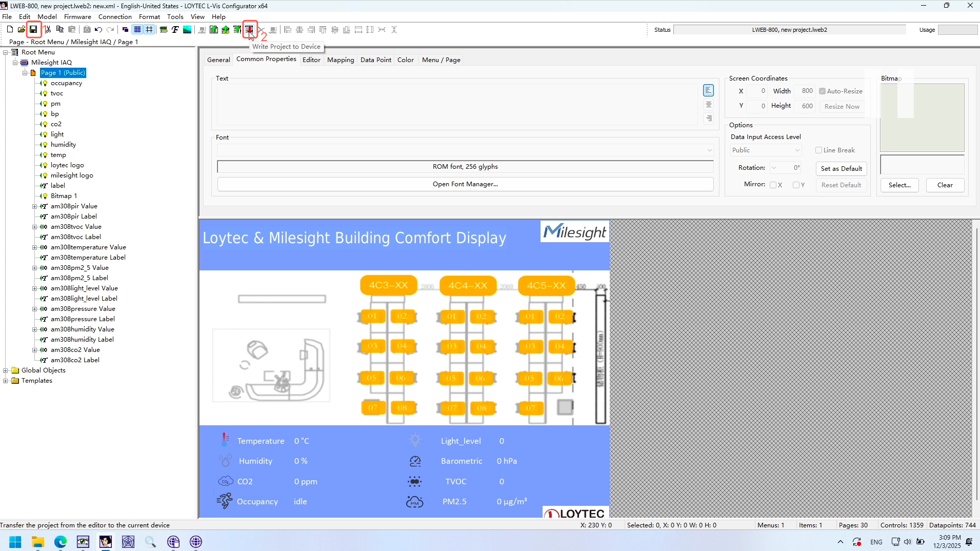
Task: Toggle the dotted grid display icon
Action: pyautogui.click(x=137, y=30)
